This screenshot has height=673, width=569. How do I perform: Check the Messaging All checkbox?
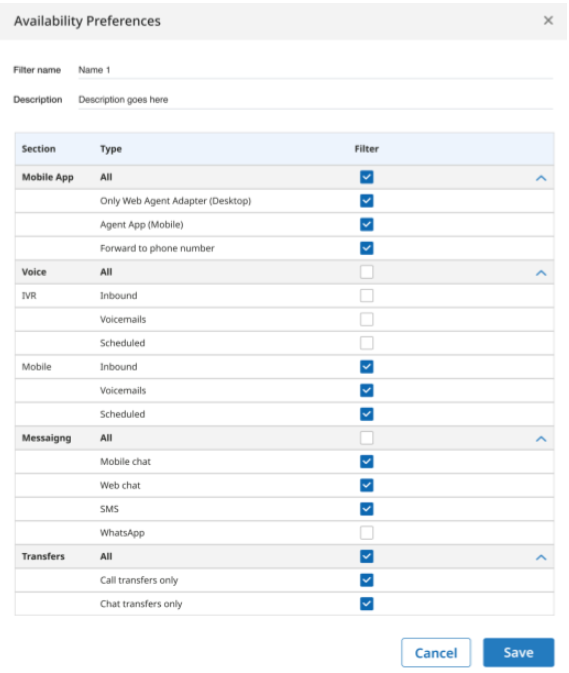[x=366, y=438]
